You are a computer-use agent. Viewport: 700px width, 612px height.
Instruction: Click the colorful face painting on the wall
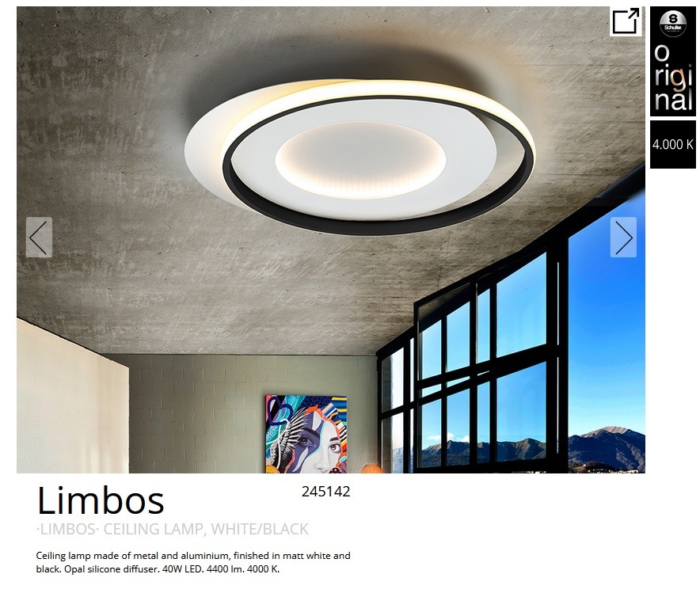pyautogui.click(x=306, y=434)
